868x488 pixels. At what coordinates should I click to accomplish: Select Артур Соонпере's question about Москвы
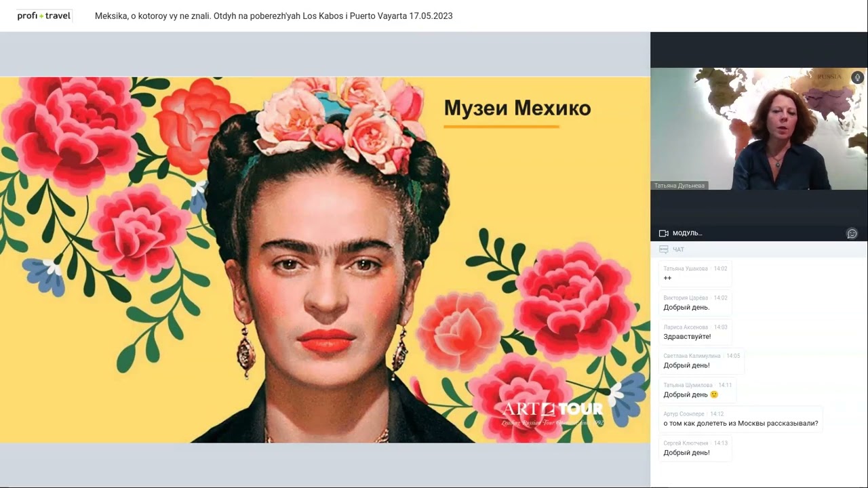(x=741, y=419)
